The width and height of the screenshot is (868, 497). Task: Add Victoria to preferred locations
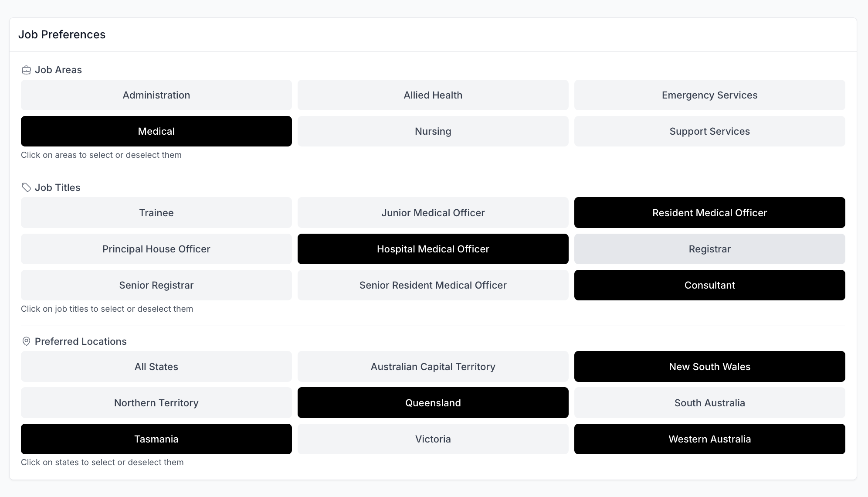click(433, 439)
